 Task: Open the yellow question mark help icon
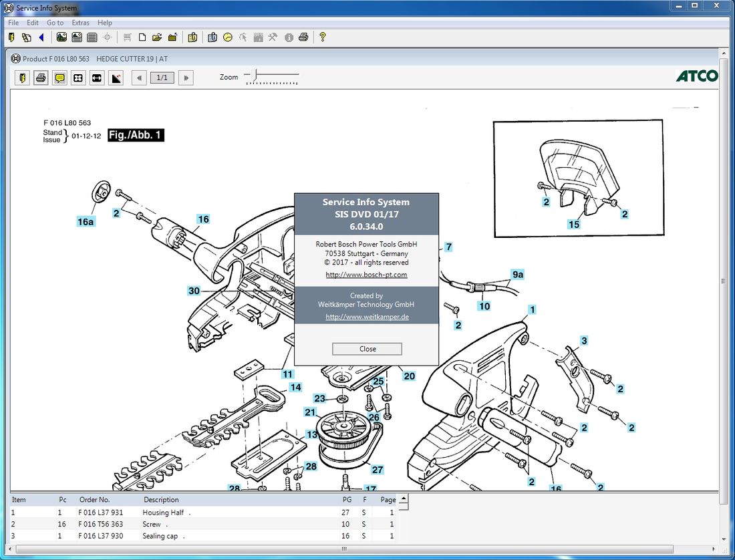pyautogui.click(x=322, y=37)
